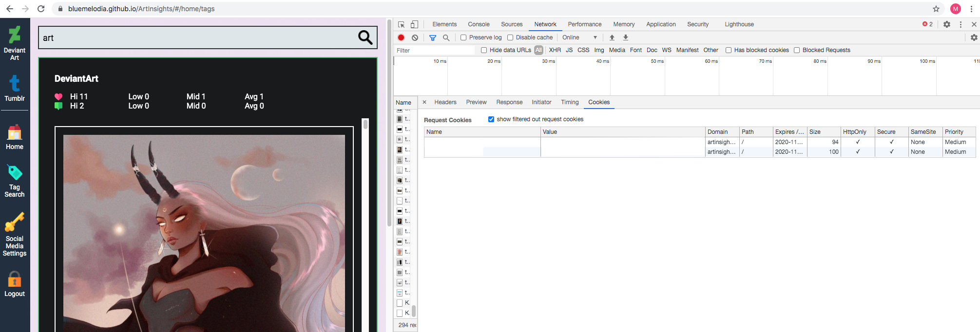
Task: Click the request list scrollbar thumb
Action: [414, 311]
